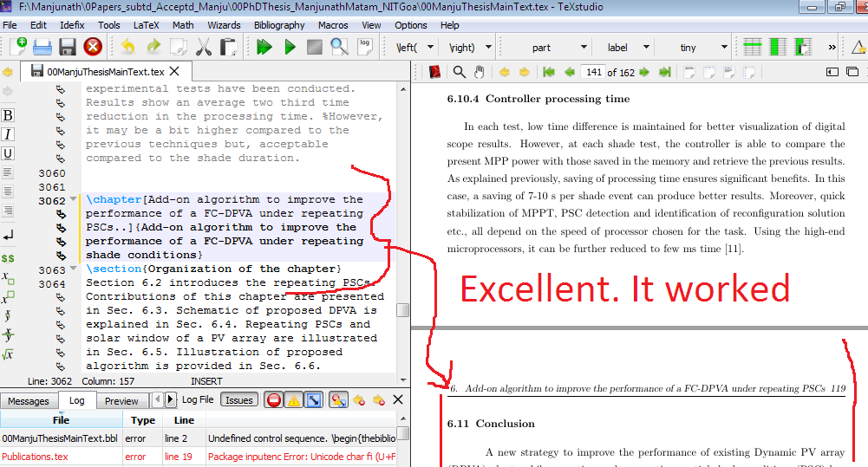
Task: Open the viewer via magnifier toolbar icon
Action: [x=339, y=47]
